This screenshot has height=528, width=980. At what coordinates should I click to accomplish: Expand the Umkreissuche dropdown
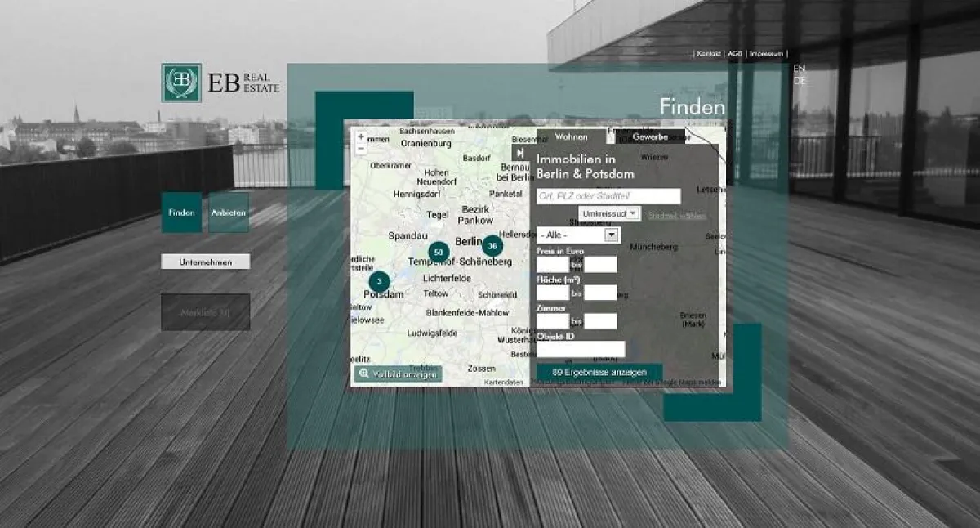tap(608, 214)
